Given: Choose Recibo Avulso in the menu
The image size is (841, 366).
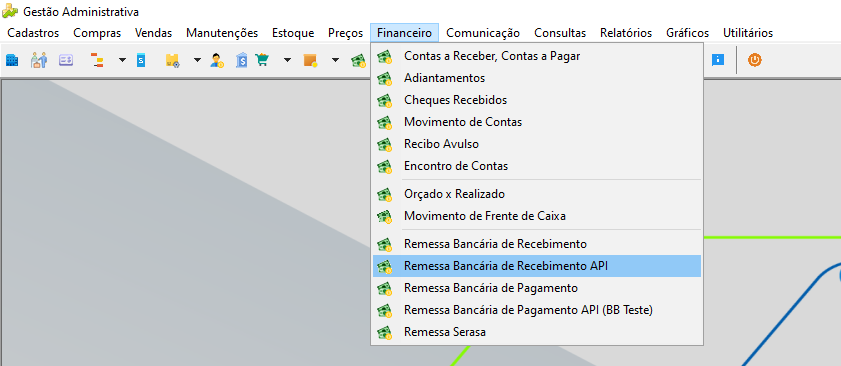Looking at the screenshot, I should (x=537, y=144).
